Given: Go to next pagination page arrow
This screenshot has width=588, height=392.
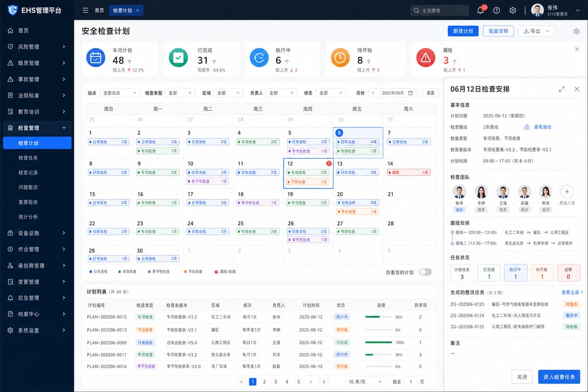Looking at the screenshot, I should coord(324,382).
